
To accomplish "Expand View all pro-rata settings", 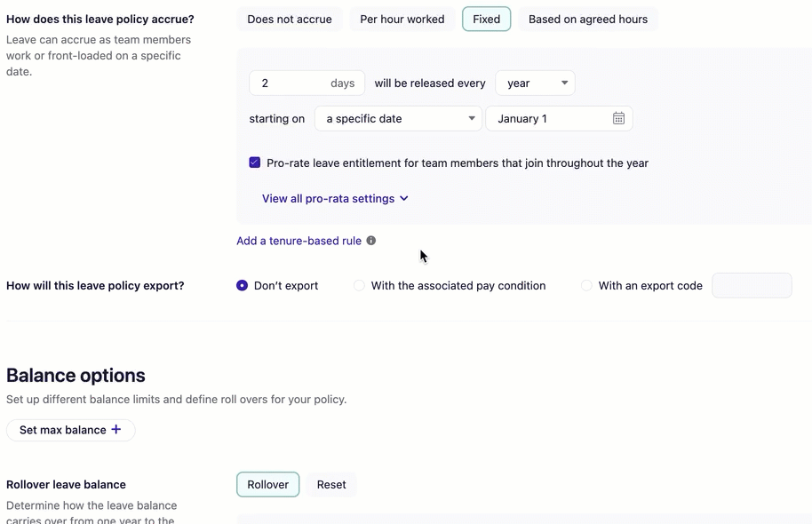I will tap(335, 199).
